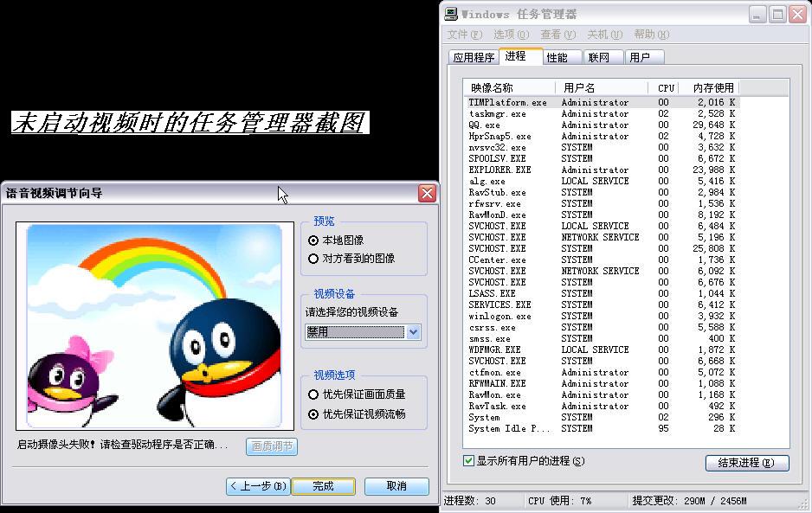This screenshot has width=812, height=513.
Task: Select the LSASS.EXE process row
Action: (602, 293)
